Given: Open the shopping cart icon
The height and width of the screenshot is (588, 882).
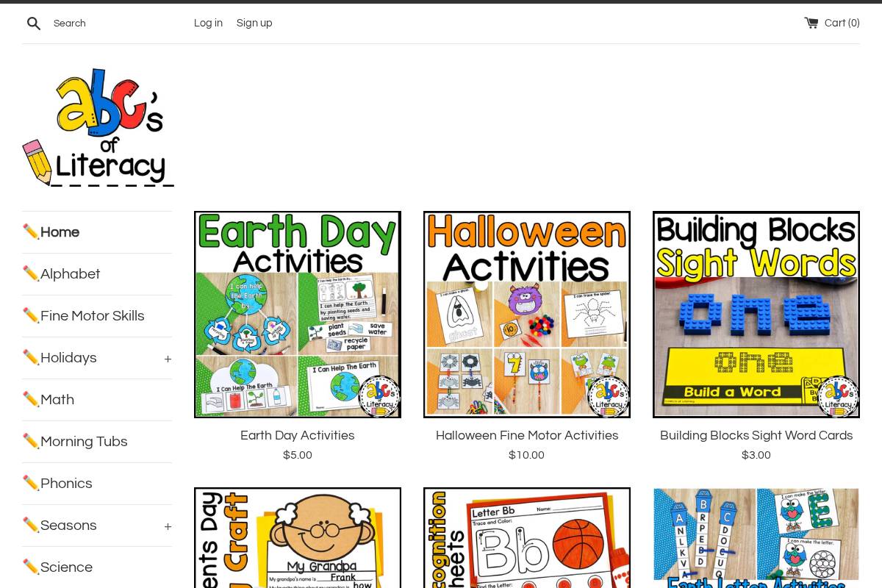Looking at the screenshot, I should [811, 23].
